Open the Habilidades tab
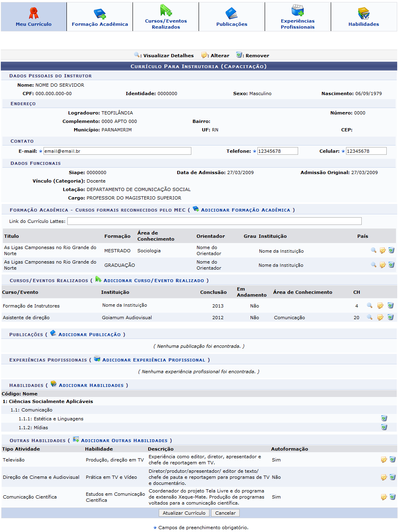398x532 pixels. pos(364,17)
